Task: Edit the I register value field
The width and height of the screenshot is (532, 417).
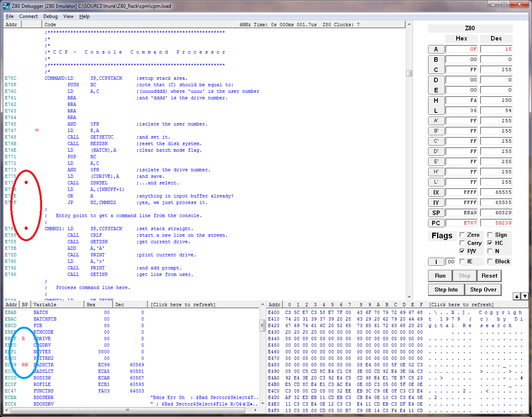Action: click(x=450, y=262)
